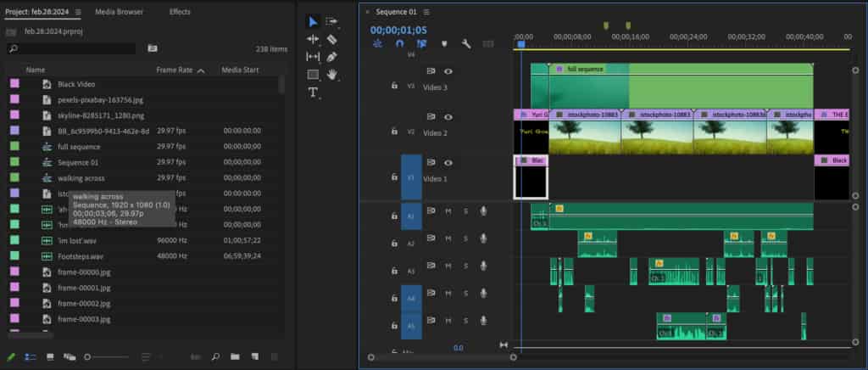Viewport: 868px width, 370px height.
Task: Toggle sync lock on Video 2 track
Action: coord(431,117)
